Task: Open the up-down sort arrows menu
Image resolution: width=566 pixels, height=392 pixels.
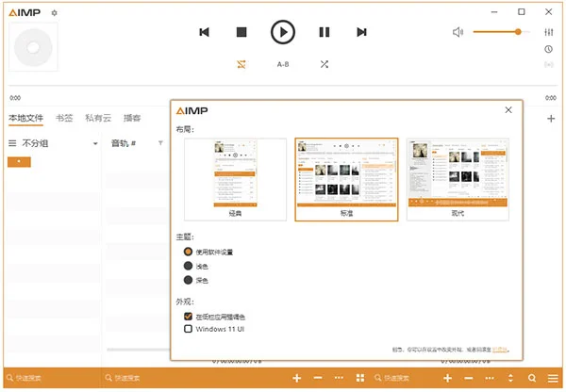Action: coord(510,378)
